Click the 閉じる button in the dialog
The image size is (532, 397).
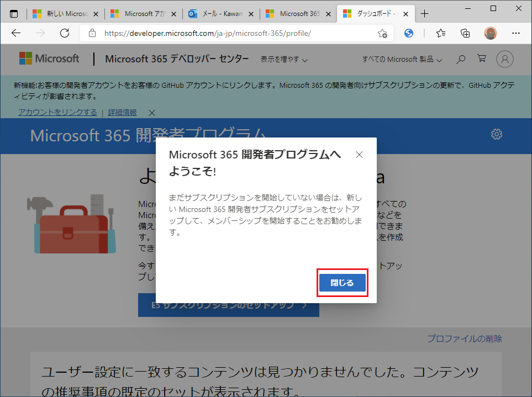click(x=342, y=283)
